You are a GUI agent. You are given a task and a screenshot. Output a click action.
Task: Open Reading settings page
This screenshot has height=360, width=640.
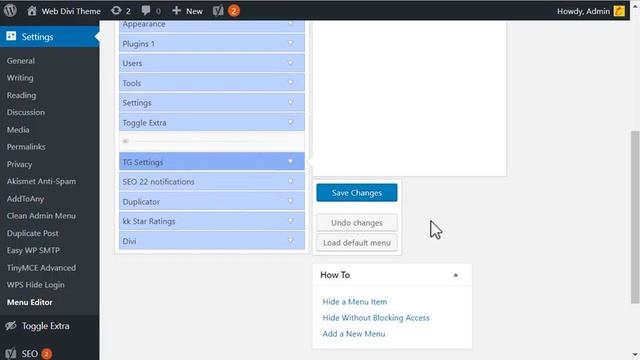[x=21, y=95]
